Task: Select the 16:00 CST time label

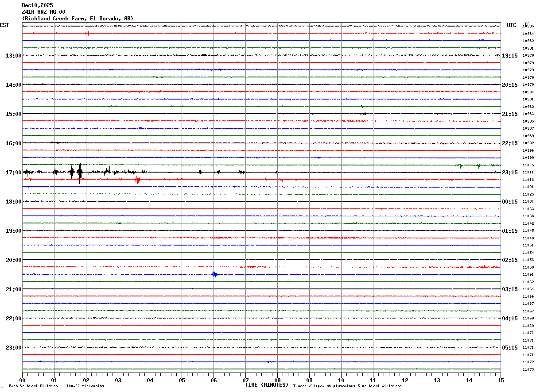Action: (x=13, y=143)
